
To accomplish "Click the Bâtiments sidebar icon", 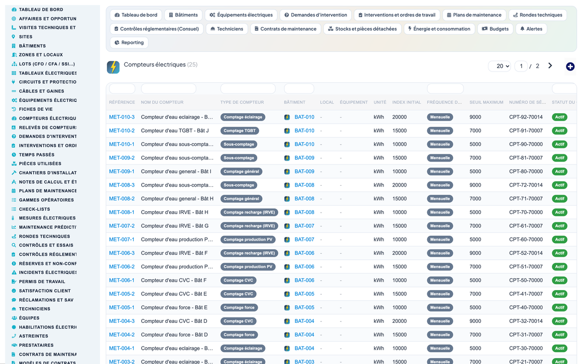I will point(14,46).
